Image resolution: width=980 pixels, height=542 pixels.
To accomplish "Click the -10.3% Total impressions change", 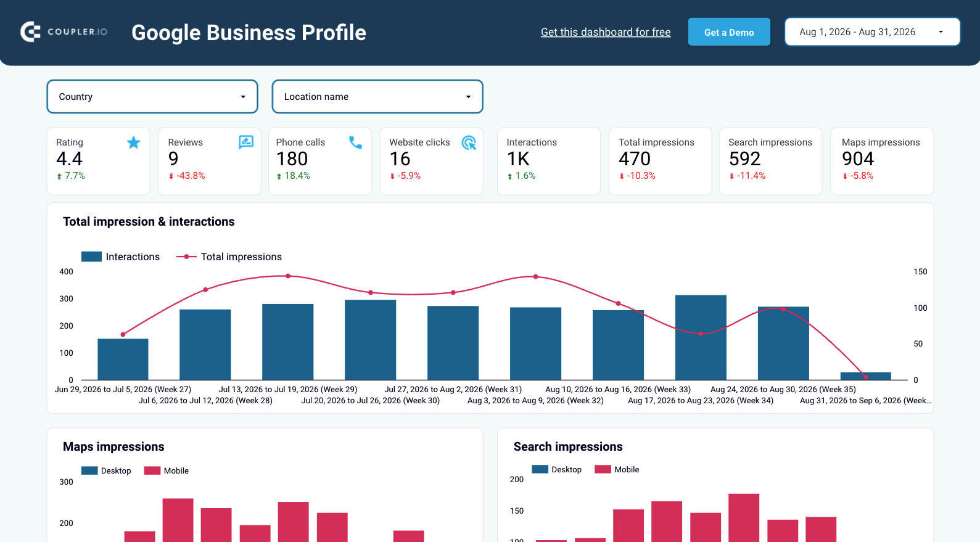I will (638, 176).
